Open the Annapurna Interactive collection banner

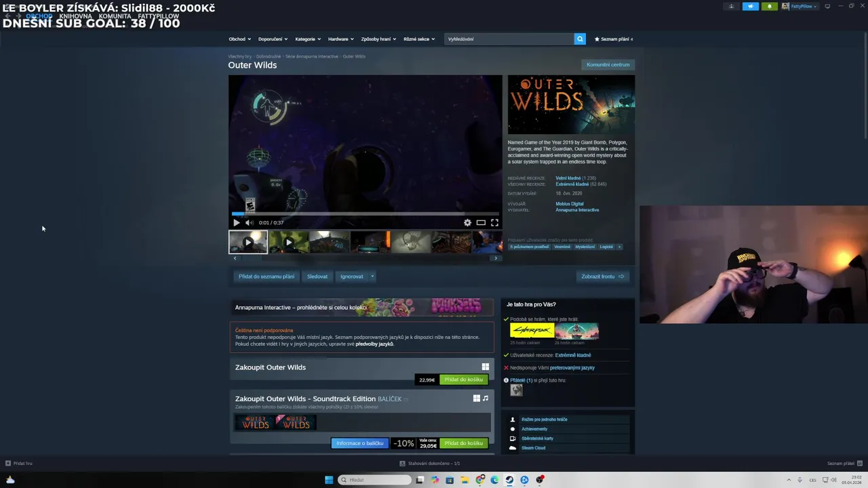(x=362, y=308)
